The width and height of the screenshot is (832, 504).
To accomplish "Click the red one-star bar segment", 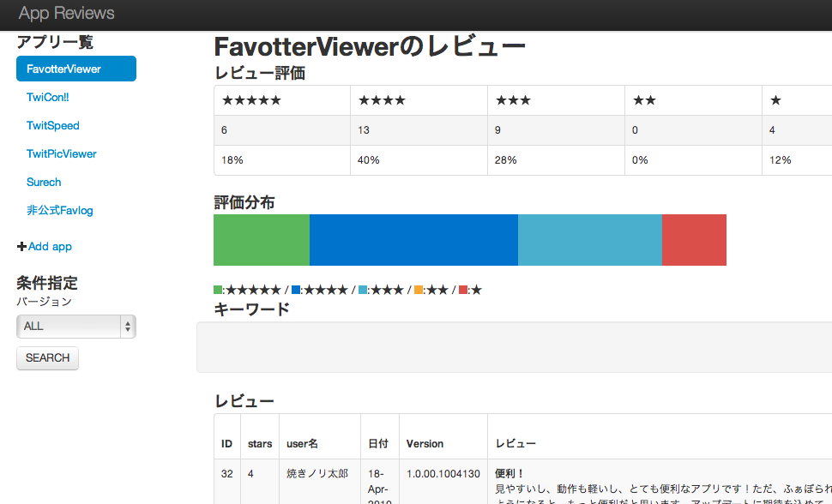I will pos(694,240).
